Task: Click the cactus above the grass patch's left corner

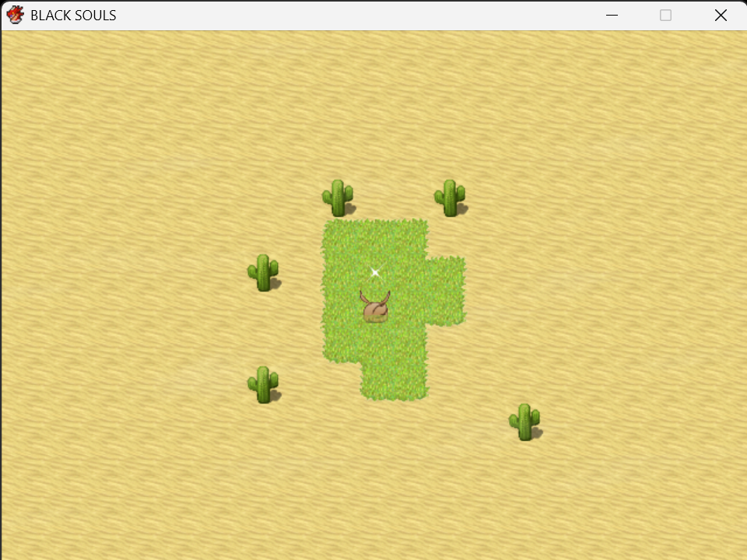Action: pyautogui.click(x=338, y=198)
